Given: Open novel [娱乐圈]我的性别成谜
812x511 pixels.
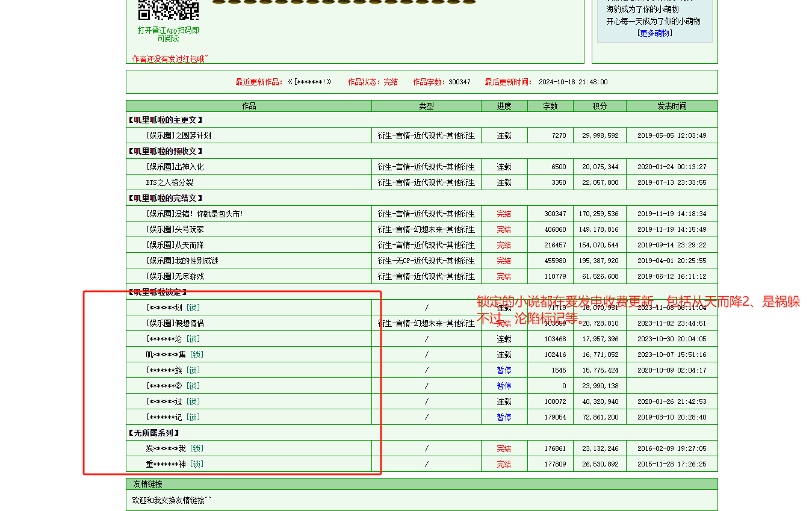Looking at the screenshot, I should point(182,261).
